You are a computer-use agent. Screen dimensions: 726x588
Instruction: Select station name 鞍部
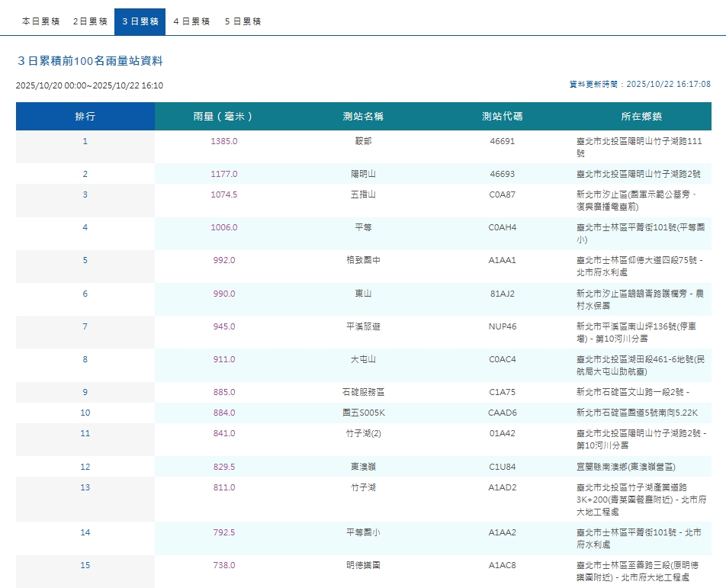click(x=363, y=141)
